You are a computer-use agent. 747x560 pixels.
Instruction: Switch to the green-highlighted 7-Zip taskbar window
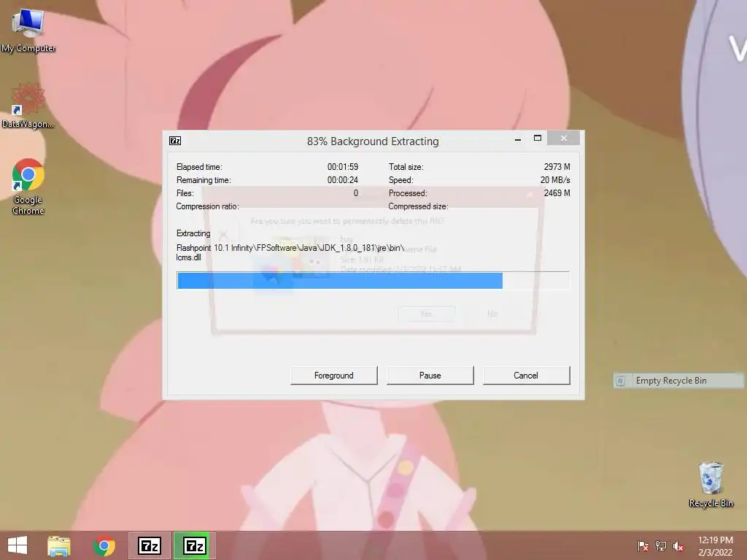194,545
